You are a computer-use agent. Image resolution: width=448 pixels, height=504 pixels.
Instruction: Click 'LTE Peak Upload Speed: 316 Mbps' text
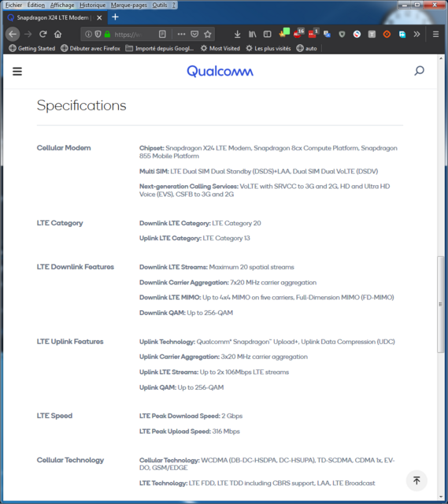pos(190,432)
